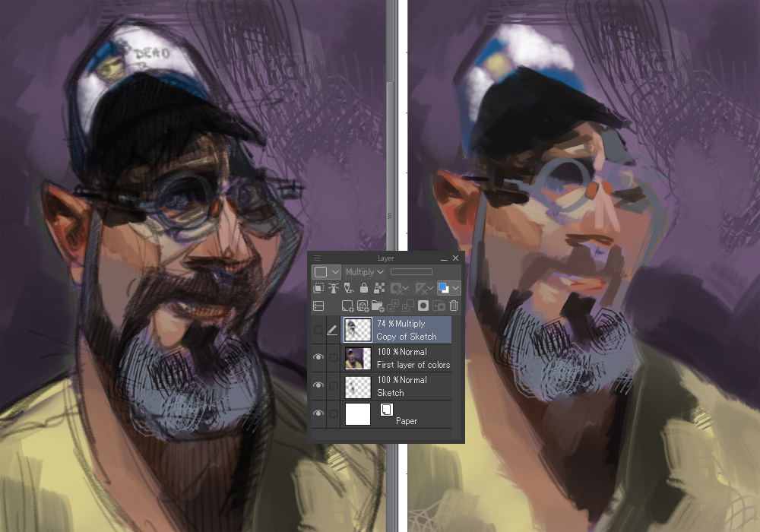Click the Copy of Sketch layer thumbnail

358,330
